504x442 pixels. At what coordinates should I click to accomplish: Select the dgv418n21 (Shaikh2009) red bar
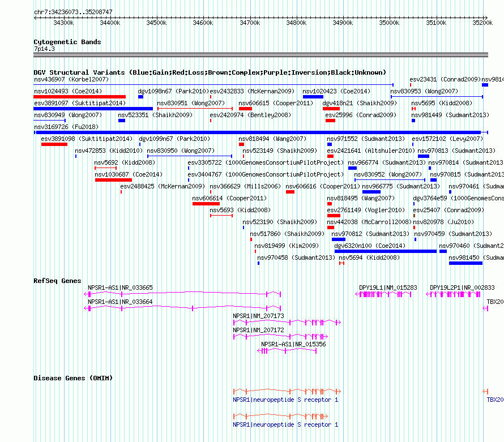coord(331,109)
